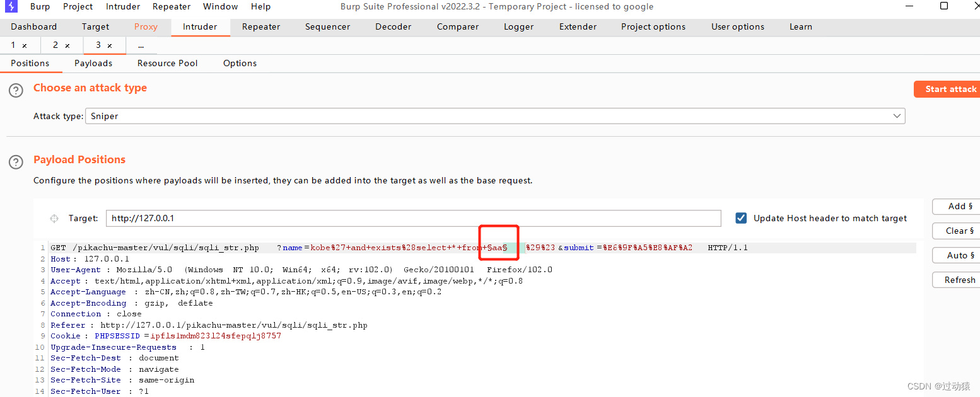Click the Host: 127.0.0.1 request line
Screen dimensions: 980x397
[x=90, y=259]
